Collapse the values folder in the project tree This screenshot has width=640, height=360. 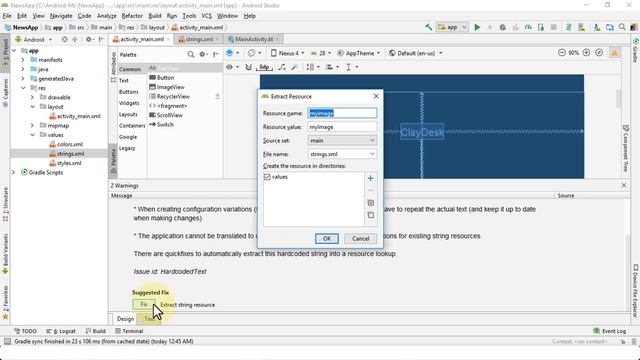pyautogui.click(x=32, y=135)
